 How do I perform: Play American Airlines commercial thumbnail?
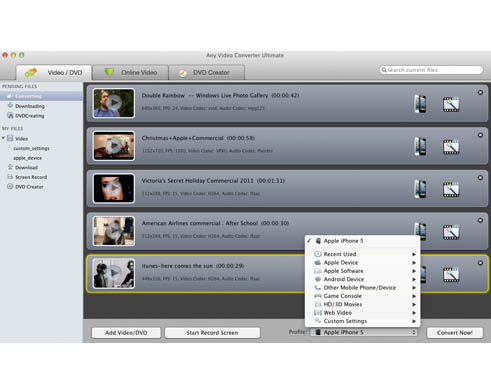(x=114, y=231)
